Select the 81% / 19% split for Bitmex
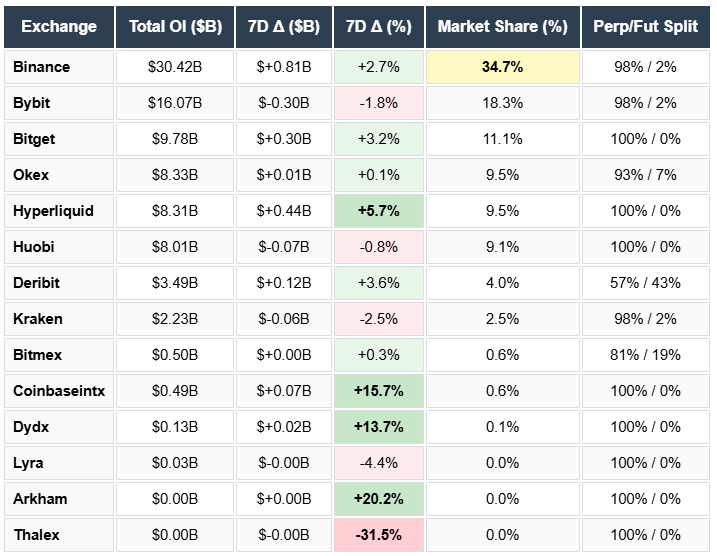This screenshot has height=556, width=717. pyautogui.click(x=645, y=355)
